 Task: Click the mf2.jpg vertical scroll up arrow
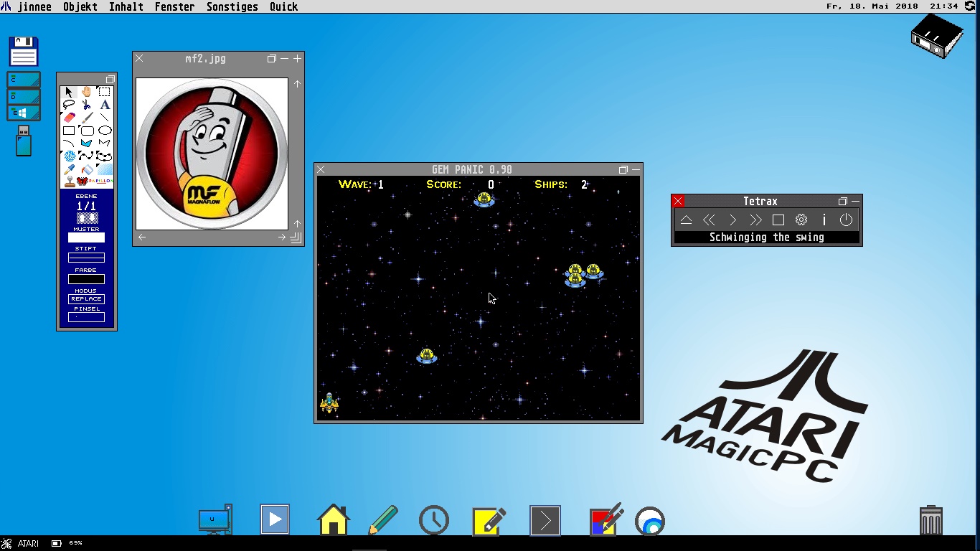tap(297, 85)
